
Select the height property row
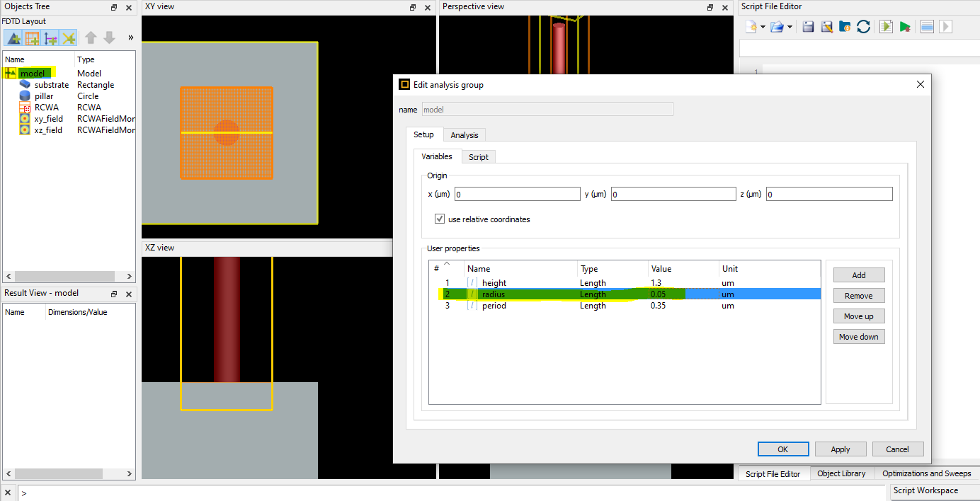(625, 283)
